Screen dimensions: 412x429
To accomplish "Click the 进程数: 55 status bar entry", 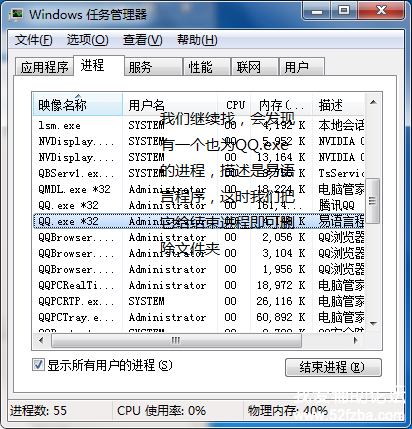I will click(x=38, y=411).
